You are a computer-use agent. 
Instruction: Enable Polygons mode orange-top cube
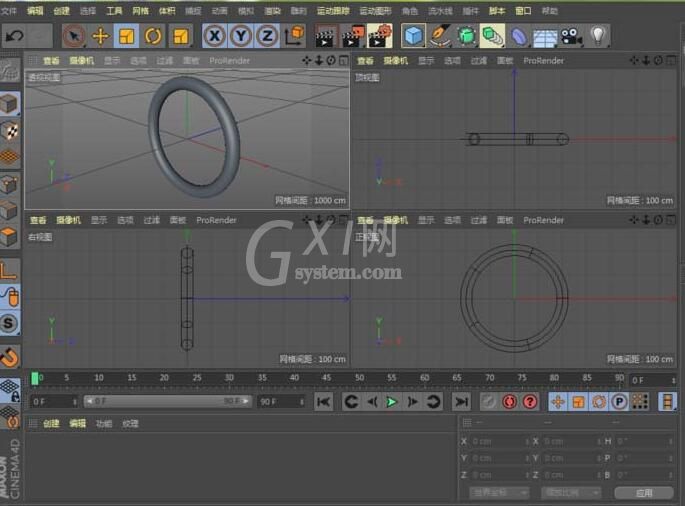pyautogui.click(x=10, y=237)
